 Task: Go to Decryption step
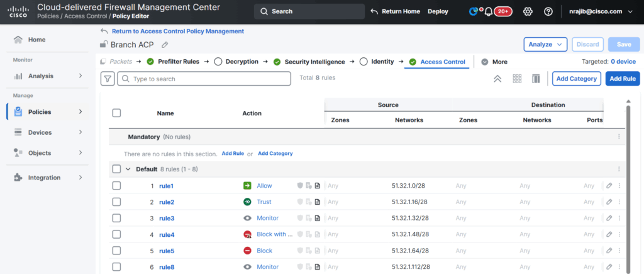click(x=236, y=62)
